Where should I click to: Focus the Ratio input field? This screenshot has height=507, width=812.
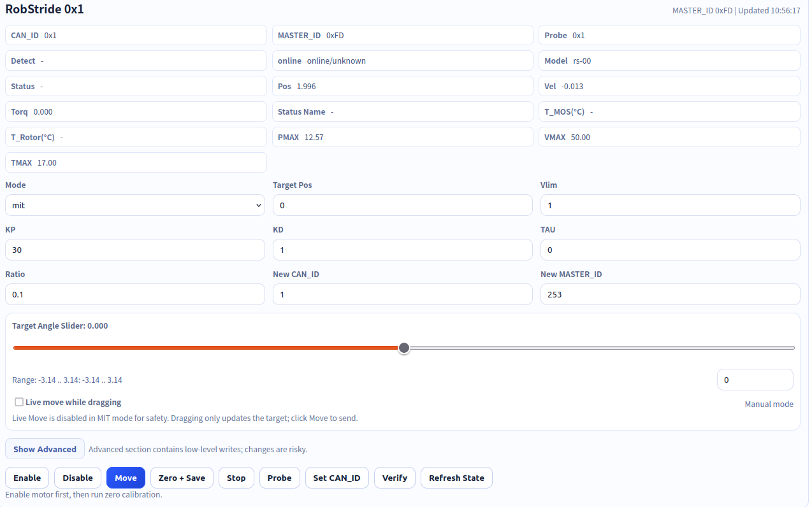click(135, 294)
